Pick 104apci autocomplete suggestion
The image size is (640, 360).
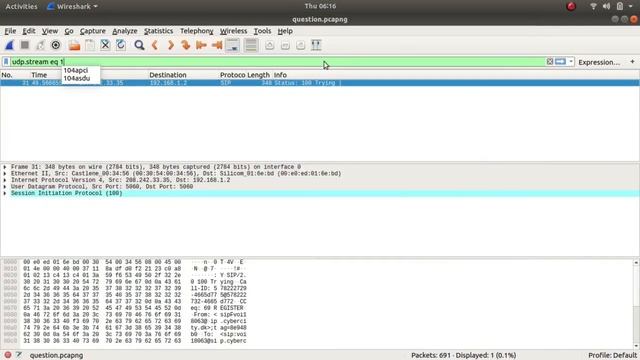coord(76,70)
